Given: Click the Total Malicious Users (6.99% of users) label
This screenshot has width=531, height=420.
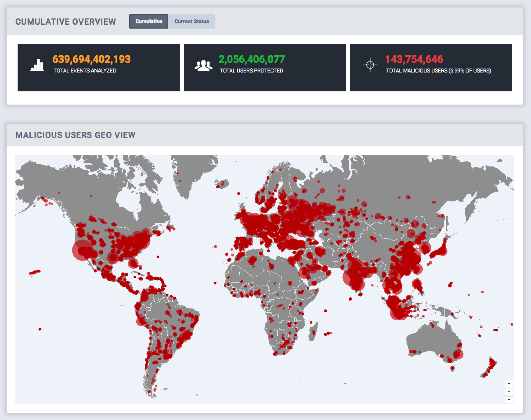Looking at the screenshot, I should point(439,71).
